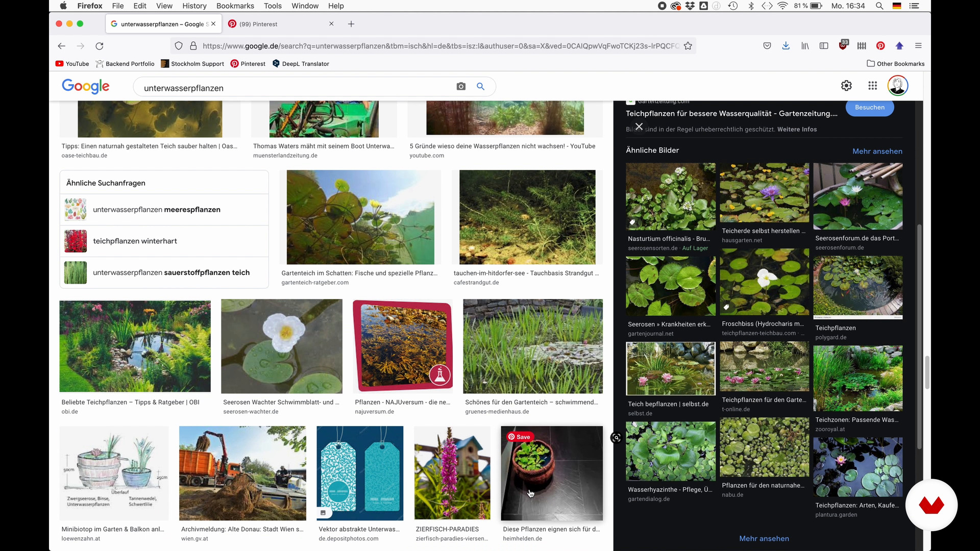This screenshot has height=551, width=980.
Task: Open NAJUversum seaweed image
Action: 403,346
